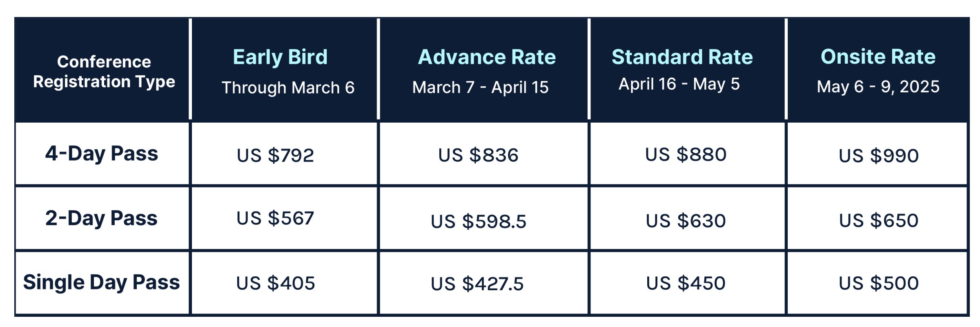Select the US $650 onsite price
This screenshot has height=327, width=980.
(879, 220)
